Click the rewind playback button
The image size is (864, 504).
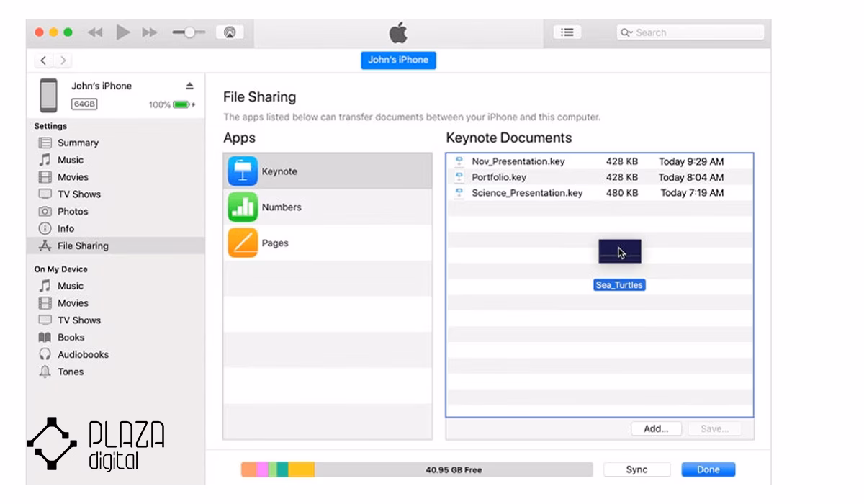tap(96, 32)
